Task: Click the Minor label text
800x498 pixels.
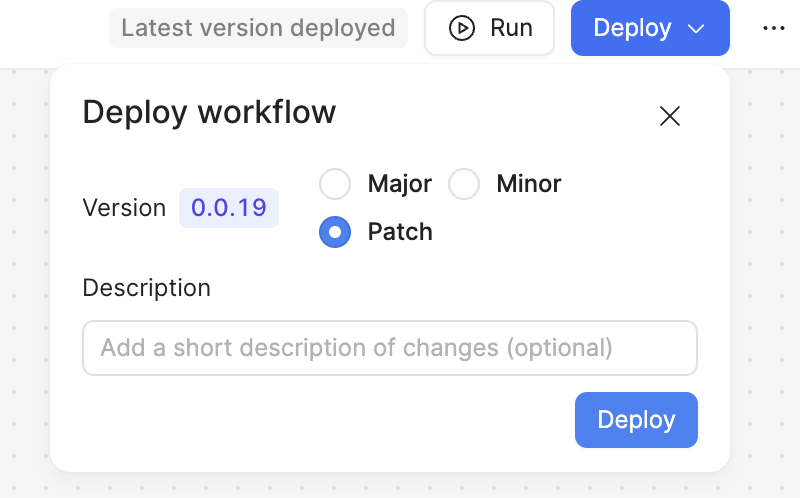Action: tap(529, 184)
